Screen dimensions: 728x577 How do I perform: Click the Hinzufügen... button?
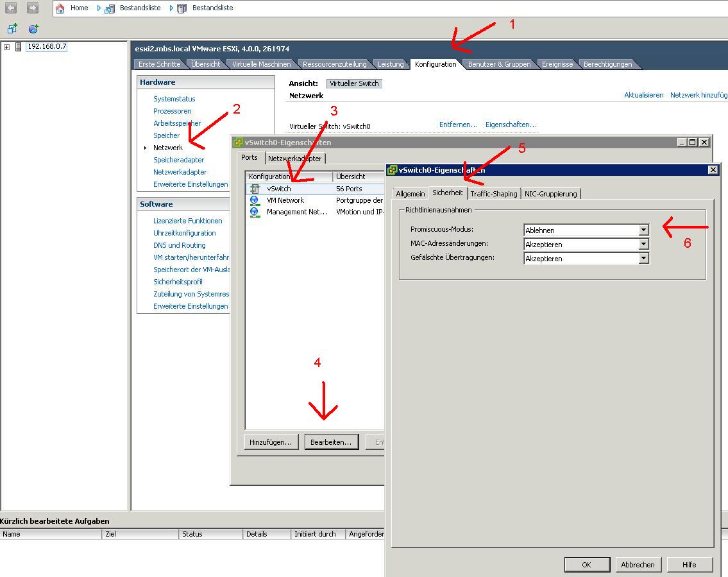point(271,442)
